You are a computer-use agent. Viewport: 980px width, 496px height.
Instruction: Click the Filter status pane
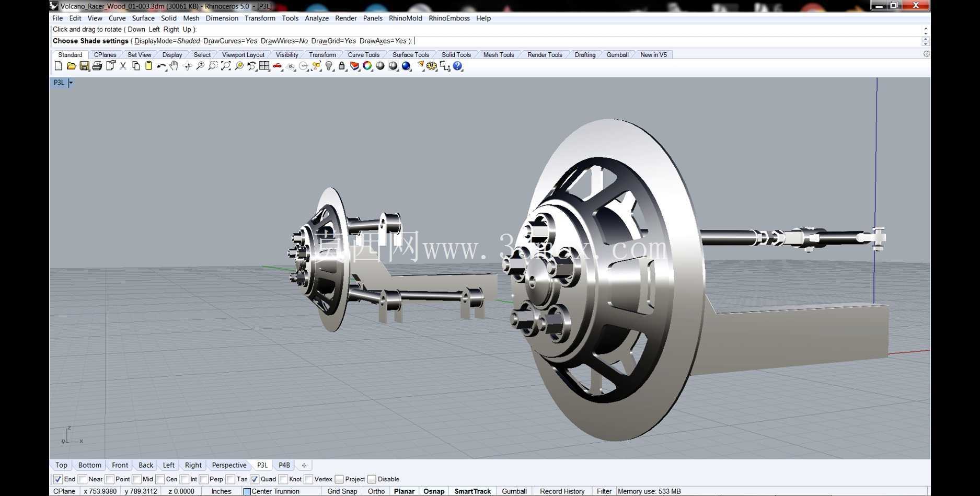tap(604, 491)
